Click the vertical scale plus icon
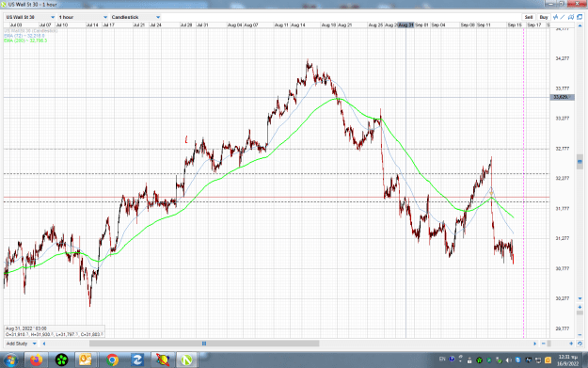The image size is (588, 368). coord(580,307)
